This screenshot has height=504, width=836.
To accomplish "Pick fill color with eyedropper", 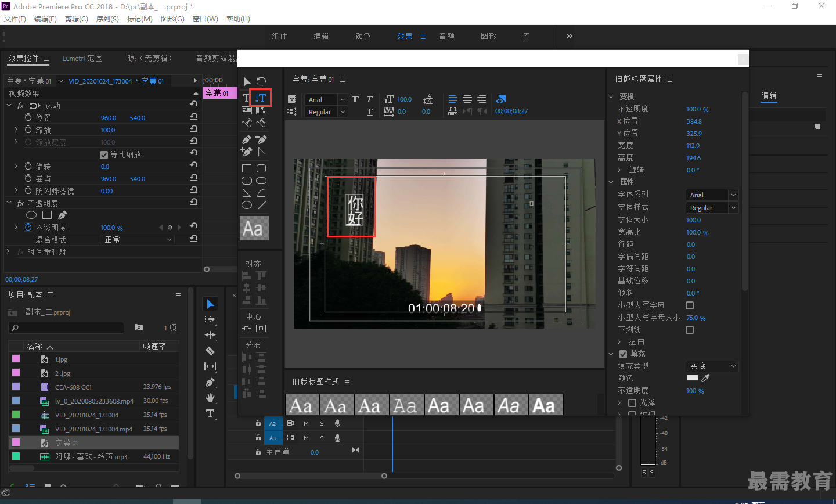I will pos(706,378).
